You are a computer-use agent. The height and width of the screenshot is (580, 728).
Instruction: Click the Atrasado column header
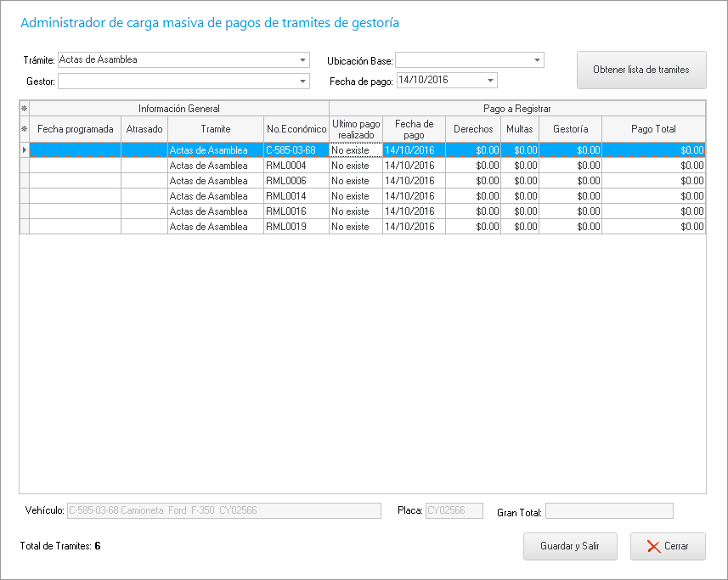[x=144, y=129]
